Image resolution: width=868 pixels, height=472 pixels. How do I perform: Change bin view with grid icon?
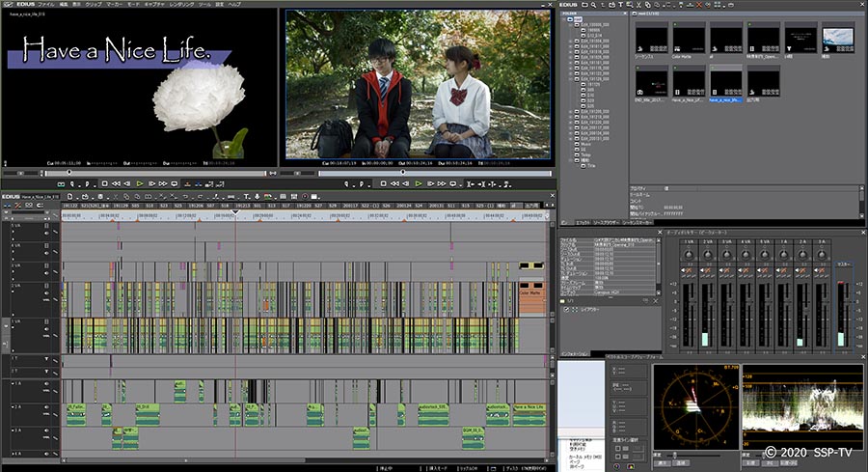tap(718, 5)
